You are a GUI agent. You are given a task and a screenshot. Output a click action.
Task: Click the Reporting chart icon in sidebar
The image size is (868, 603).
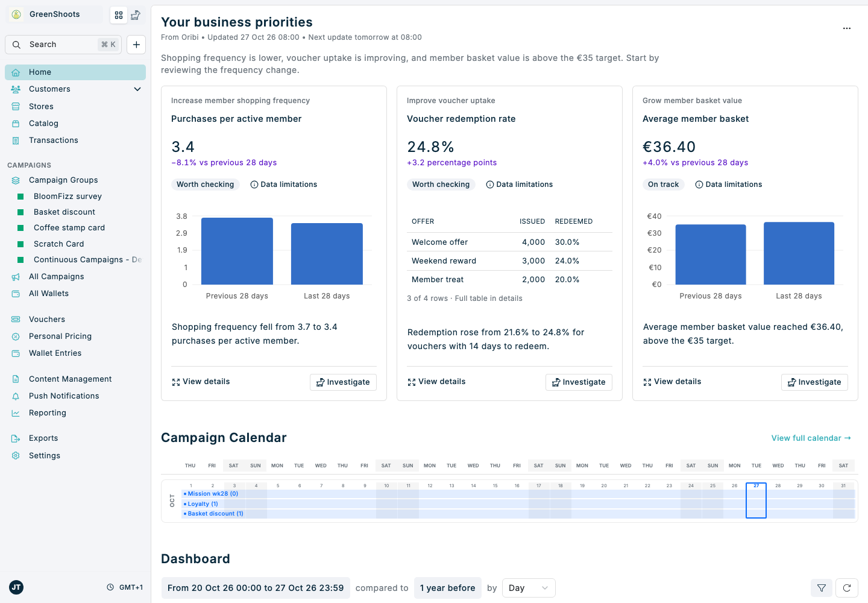(x=16, y=413)
